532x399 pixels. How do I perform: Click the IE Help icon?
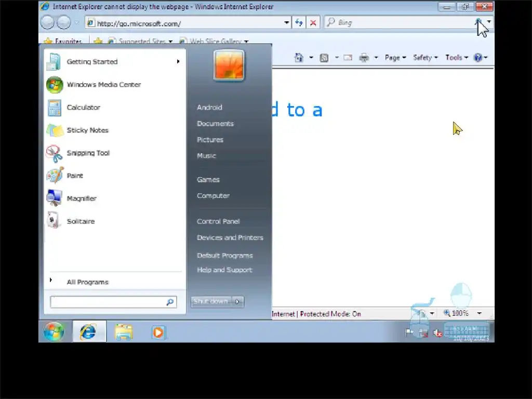478,58
